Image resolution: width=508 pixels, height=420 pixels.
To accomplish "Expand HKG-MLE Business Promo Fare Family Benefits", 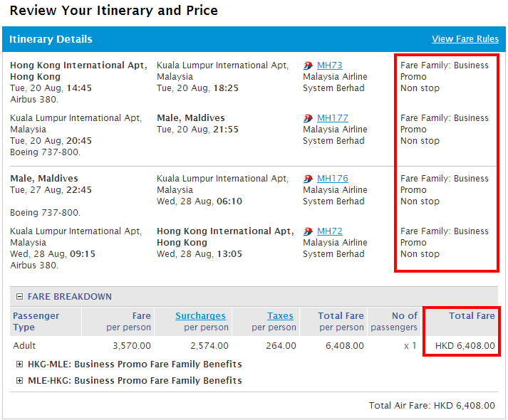I will [x=20, y=364].
